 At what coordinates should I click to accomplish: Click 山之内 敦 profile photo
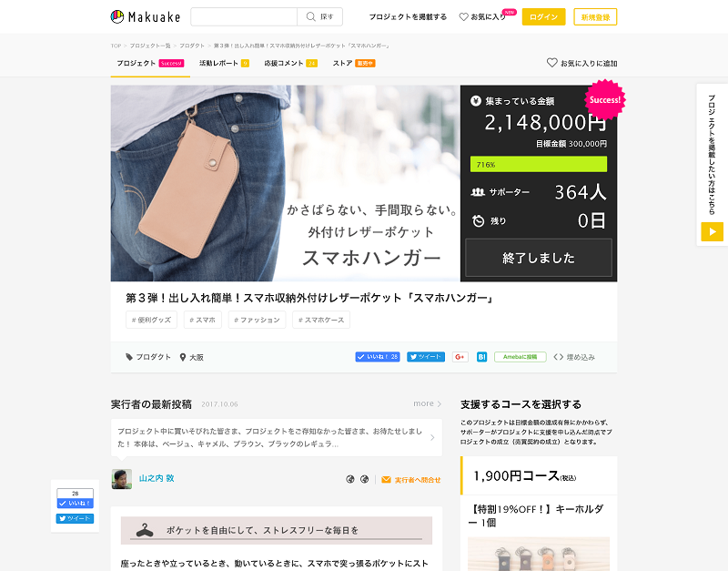[122, 478]
